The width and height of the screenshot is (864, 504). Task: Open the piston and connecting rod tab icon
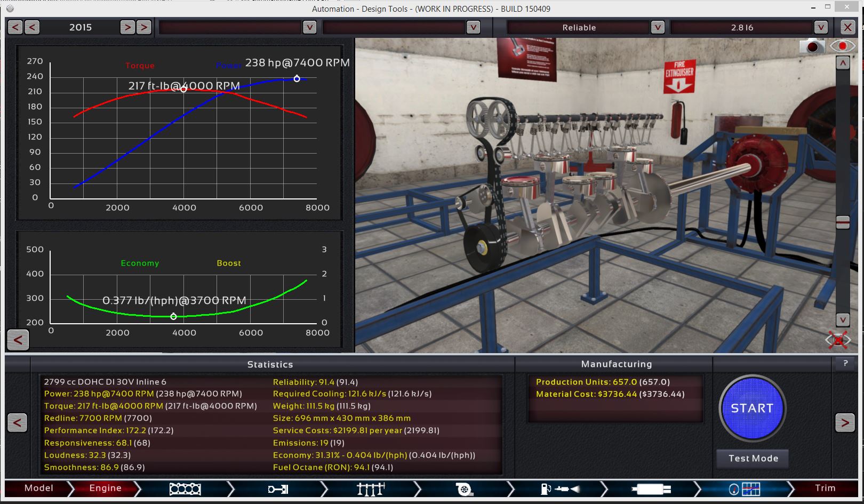coord(278,489)
